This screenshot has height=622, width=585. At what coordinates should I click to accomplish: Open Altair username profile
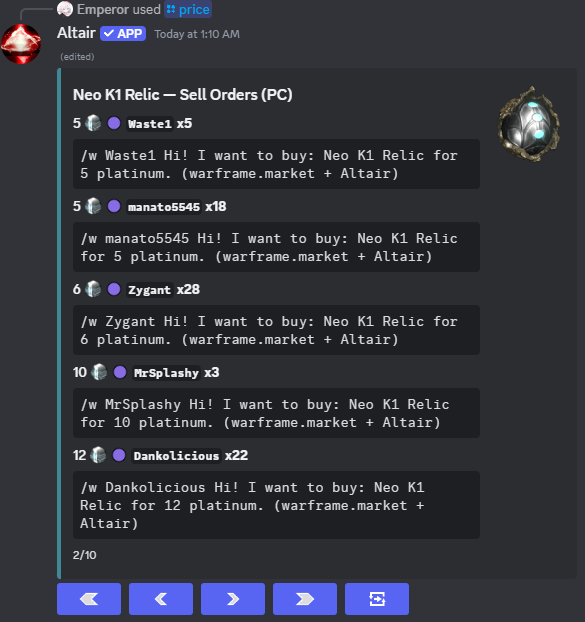click(76, 33)
